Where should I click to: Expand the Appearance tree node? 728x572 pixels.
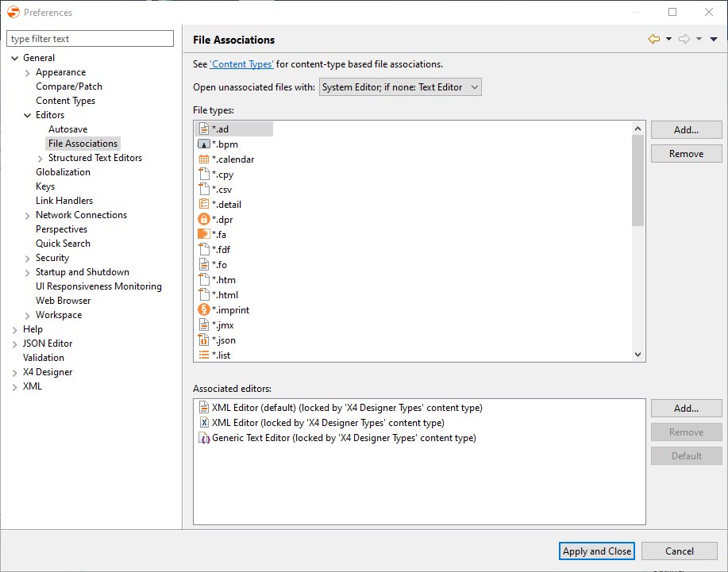point(28,72)
